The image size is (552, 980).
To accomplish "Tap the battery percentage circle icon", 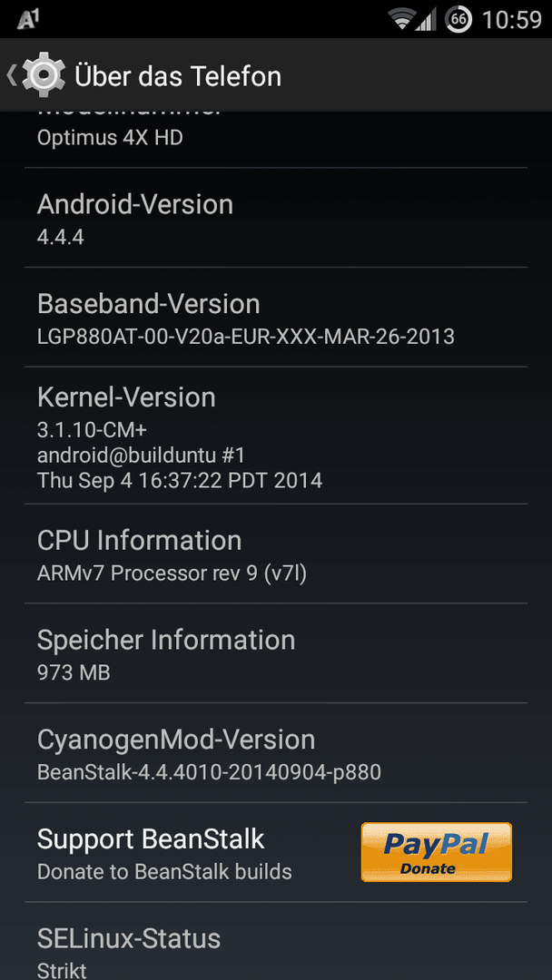I will (x=458, y=19).
